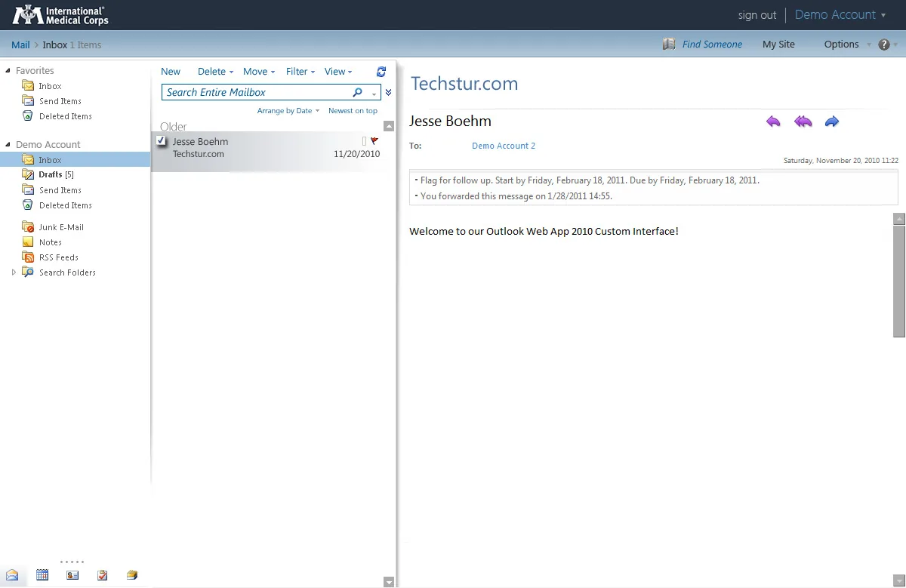The image size is (906, 588).
Task: Open the Drafts [5] folder
Action: pyautogui.click(x=56, y=174)
